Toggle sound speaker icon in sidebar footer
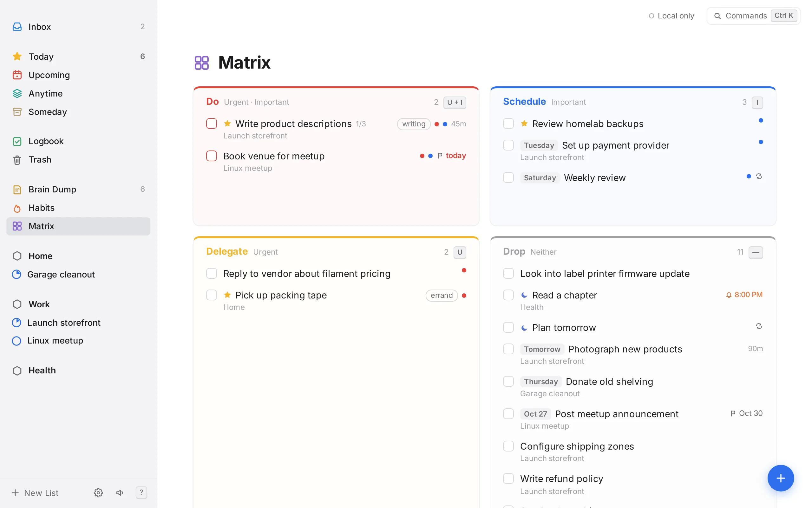Viewport: 812px width, 508px height. point(120,492)
